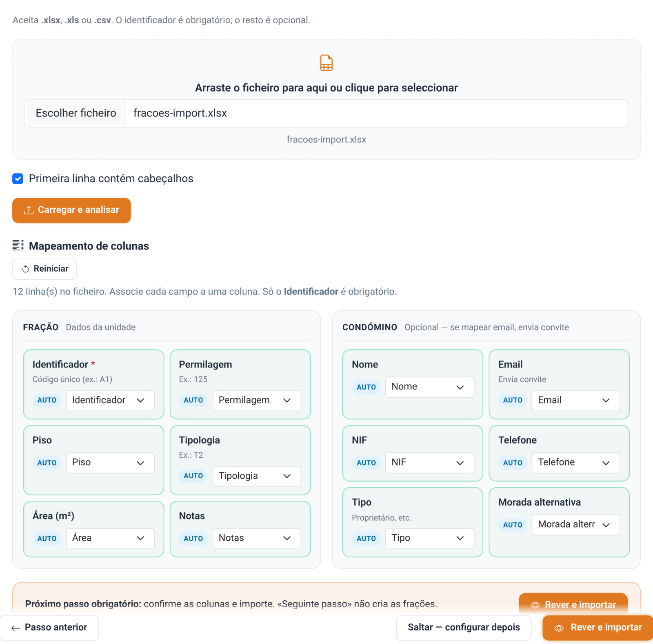This screenshot has width=653, height=644.
Task: Click the Mapeamento de colunas heading
Action: 89,246
